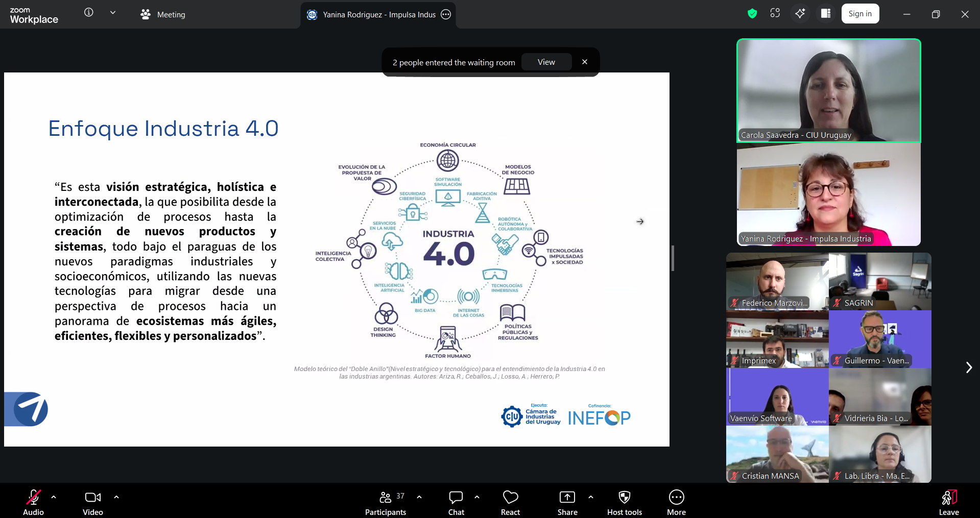Expand the video options arrow
The width and height of the screenshot is (980, 518).
[116, 497]
